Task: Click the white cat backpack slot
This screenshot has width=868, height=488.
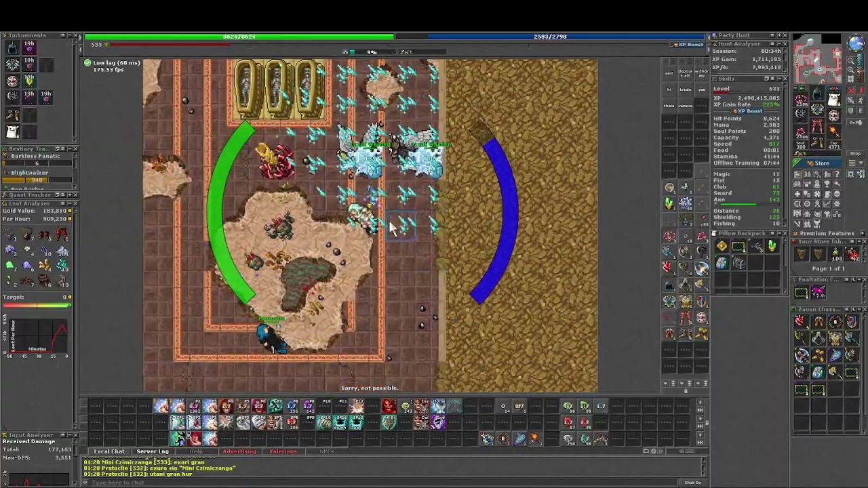Action: [x=834, y=99]
